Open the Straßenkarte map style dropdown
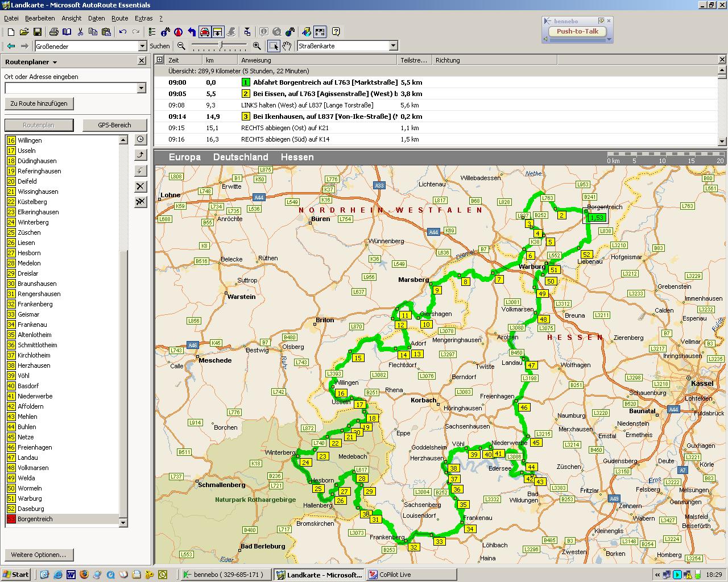The height and width of the screenshot is (582, 728). [x=393, y=46]
